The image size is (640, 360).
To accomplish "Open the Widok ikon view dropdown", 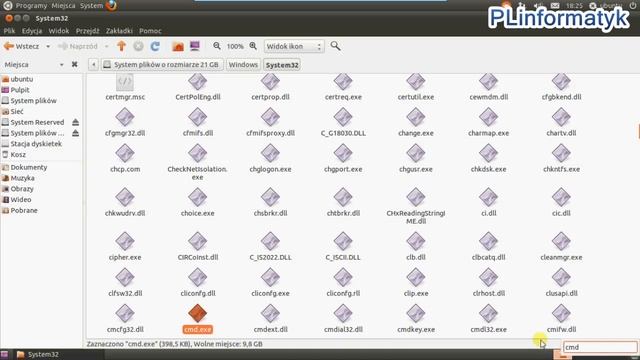I will pyautogui.click(x=294, y=47).
